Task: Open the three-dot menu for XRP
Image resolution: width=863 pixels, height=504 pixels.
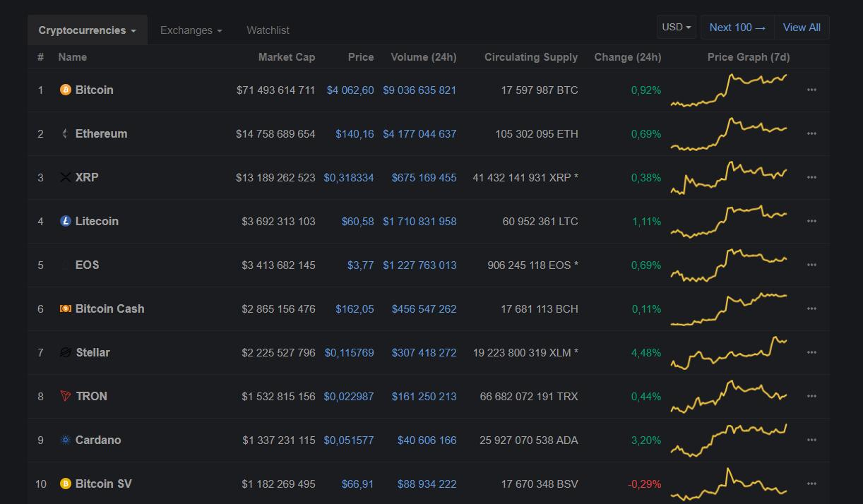Action: [x=811, y=177]
